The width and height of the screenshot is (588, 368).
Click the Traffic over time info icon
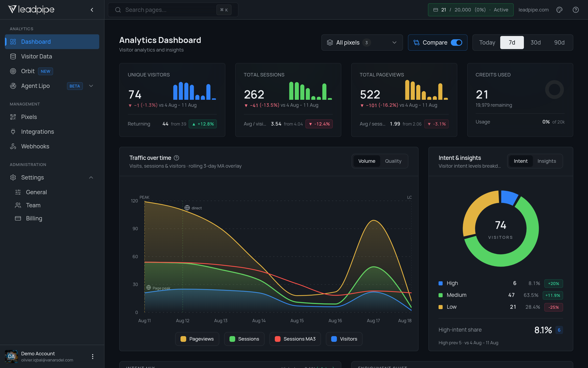(x=177, y=158)
